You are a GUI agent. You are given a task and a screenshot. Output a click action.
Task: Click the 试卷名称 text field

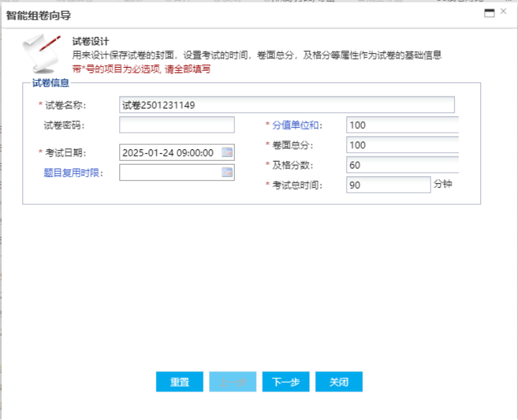point(286,105)
